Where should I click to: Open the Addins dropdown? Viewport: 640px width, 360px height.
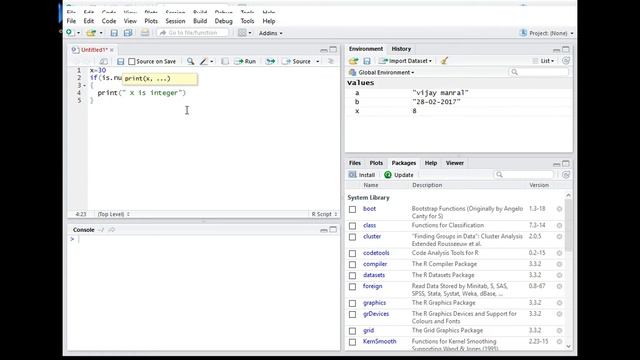click(x=270, y=33)
